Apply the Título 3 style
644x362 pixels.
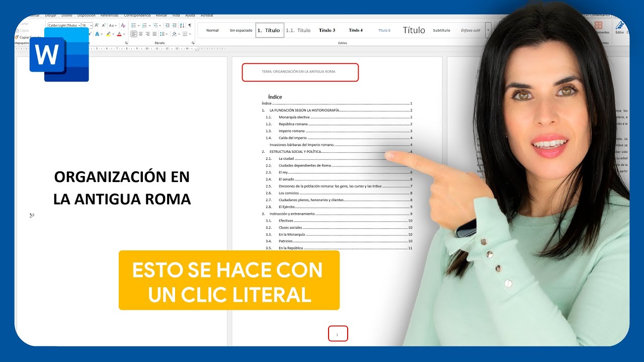coord(327,30)
